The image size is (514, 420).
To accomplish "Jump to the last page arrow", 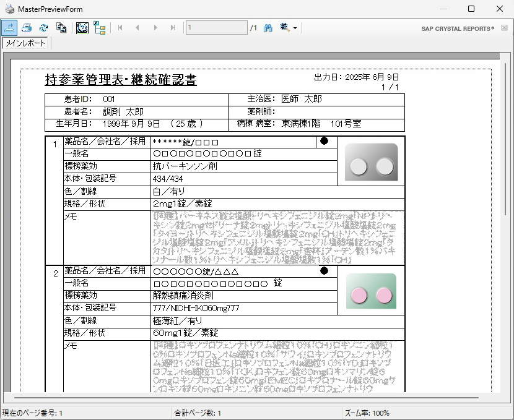I will 173,28.
